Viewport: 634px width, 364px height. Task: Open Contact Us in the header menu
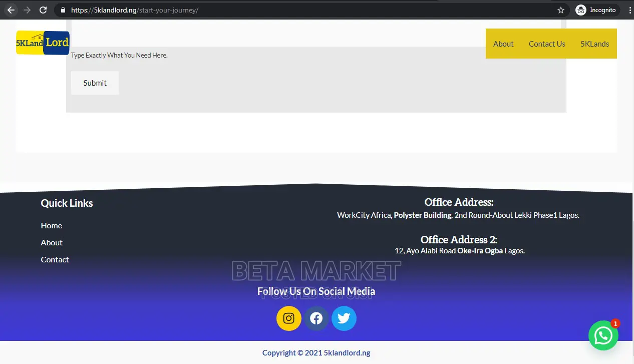click(547, 44)
